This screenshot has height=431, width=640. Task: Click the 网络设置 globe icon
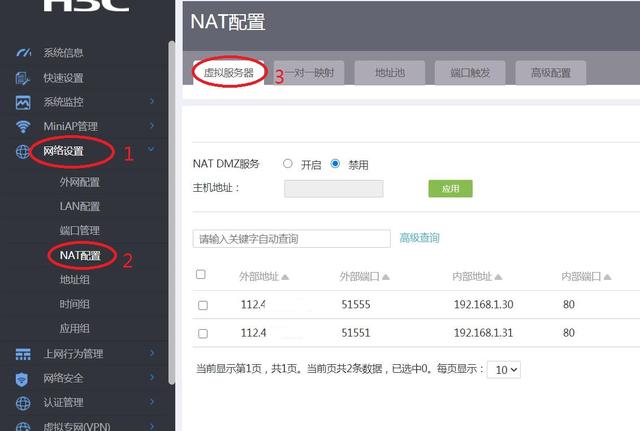22,151
